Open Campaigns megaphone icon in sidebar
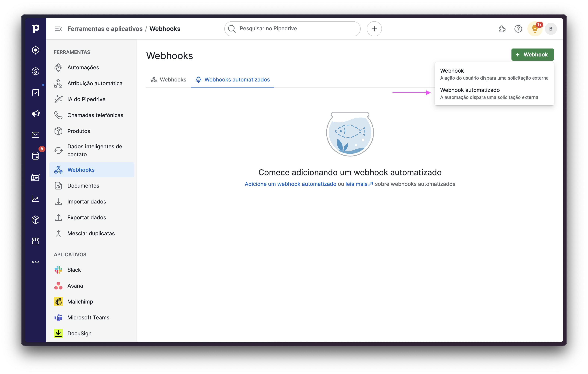Viewport: 588px width, 374px height. coord(36,114)
